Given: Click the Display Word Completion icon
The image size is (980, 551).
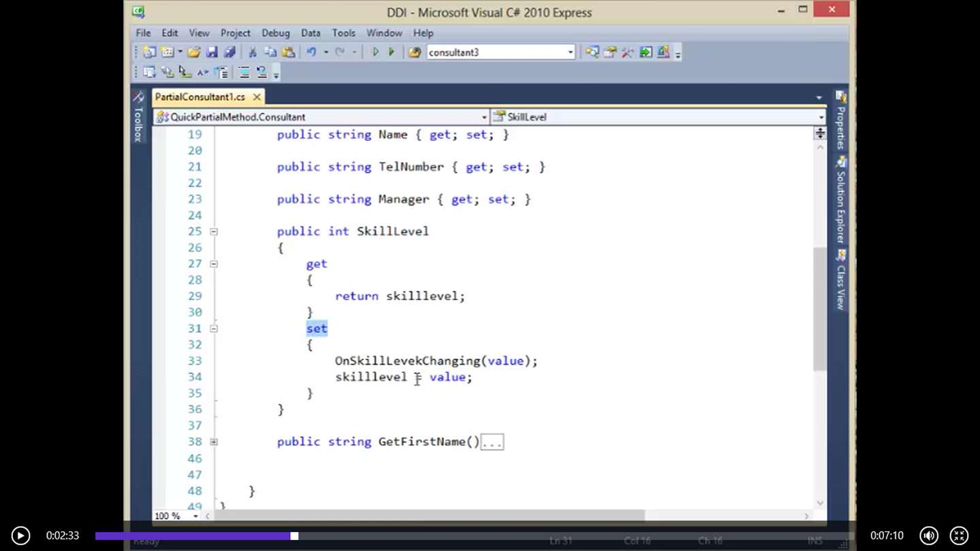Looking at the screenshot, I should [203, 72].
